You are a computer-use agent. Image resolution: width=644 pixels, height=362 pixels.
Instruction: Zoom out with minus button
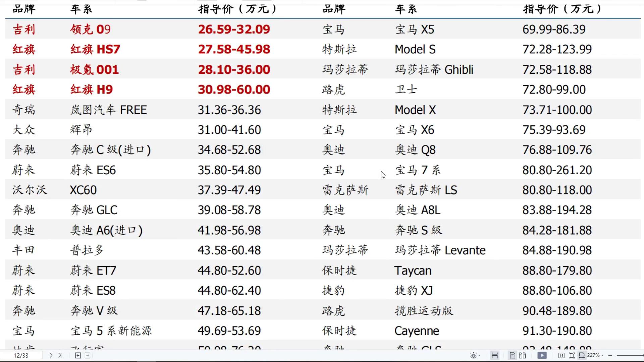tap(610, 355)
